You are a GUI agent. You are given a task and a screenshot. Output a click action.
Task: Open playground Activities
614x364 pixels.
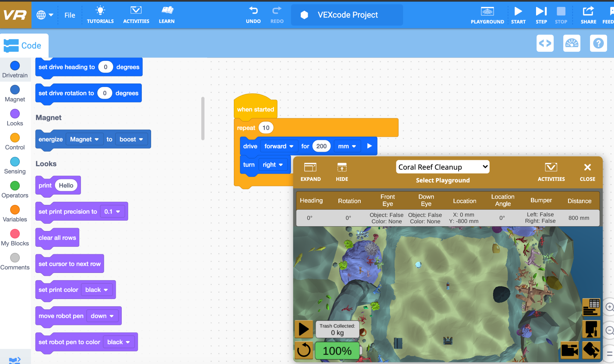pos(551,171)
